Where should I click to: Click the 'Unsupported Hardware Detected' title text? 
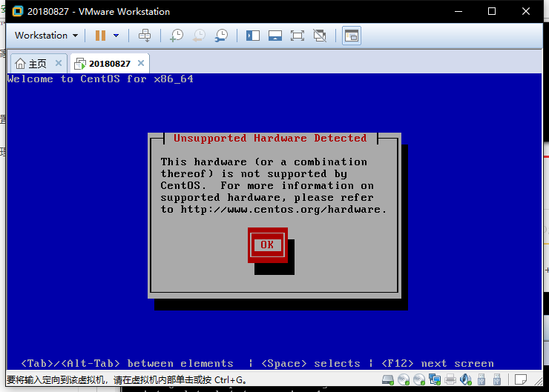click(270, 138)
